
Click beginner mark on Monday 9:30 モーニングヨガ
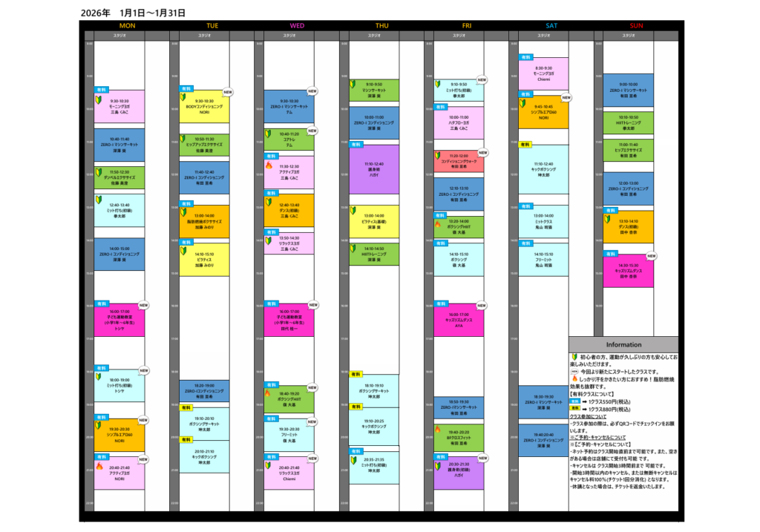pos(98,98)
